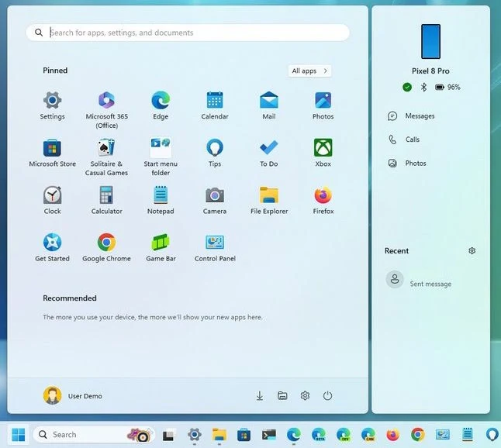
Task: Launch Calculator
Action: 106,201
